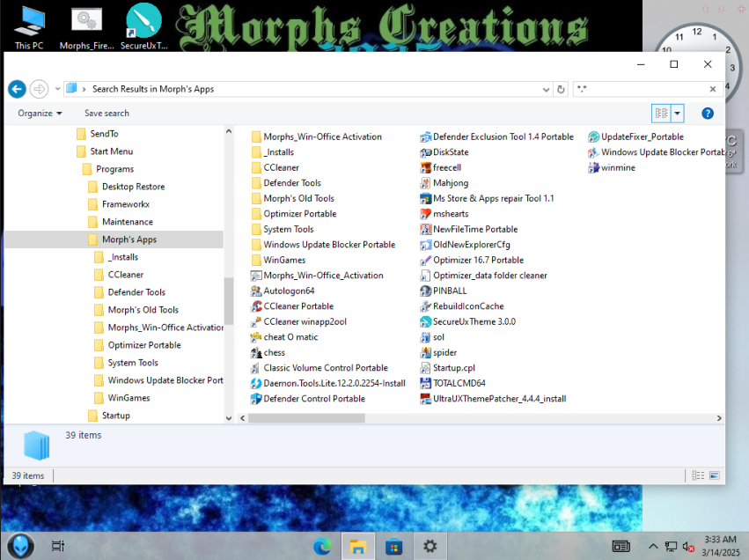Select the Classic Volume Control Portable icon
The image size is (749, 560).
click(256, 368)
